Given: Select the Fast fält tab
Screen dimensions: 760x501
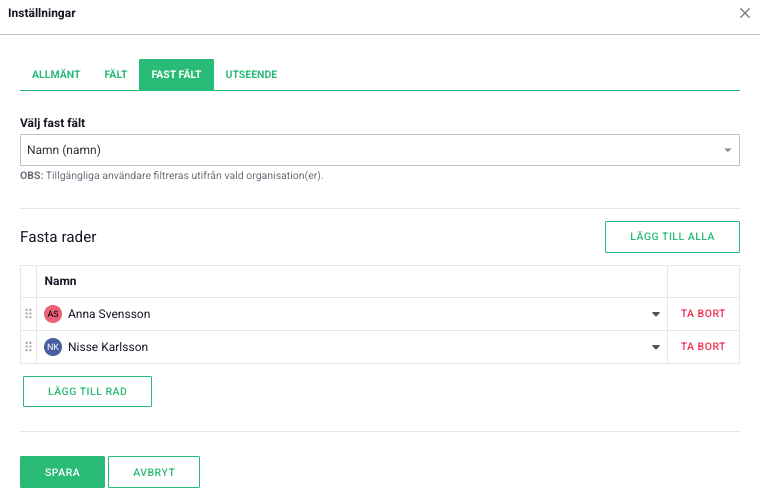Looking at the screenshot, I should coord(176,75).
